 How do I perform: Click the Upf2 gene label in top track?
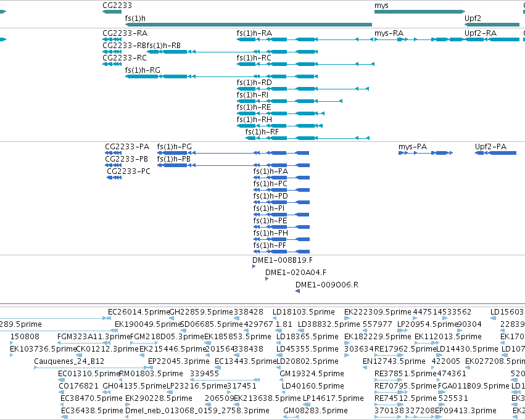click(473, 18)
